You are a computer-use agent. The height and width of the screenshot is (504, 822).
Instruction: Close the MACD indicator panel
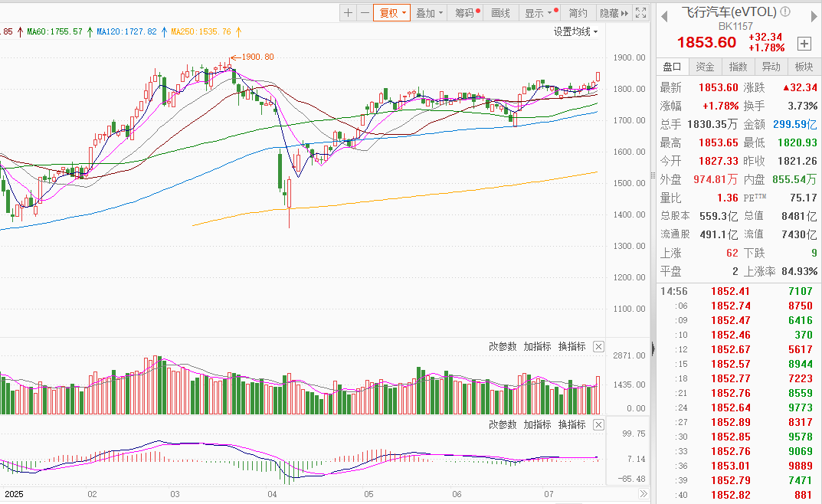point(599,424)
